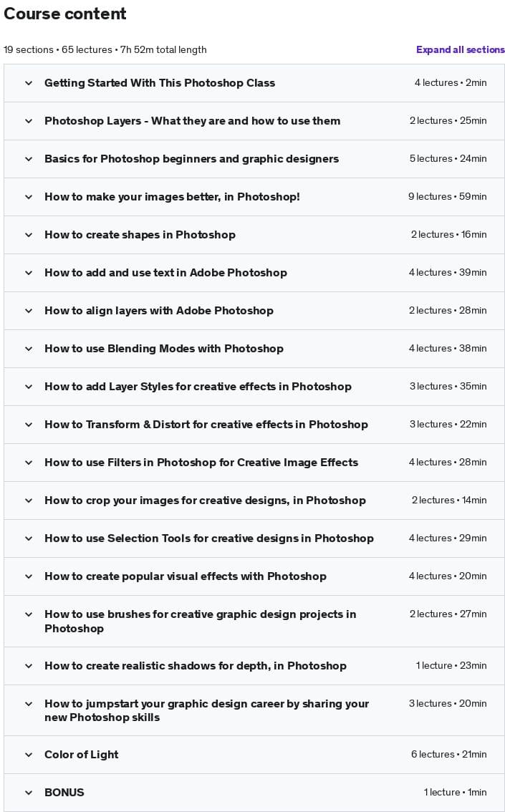Click the Expand all sections link
The image size is (505, 812).
point(460,50)
